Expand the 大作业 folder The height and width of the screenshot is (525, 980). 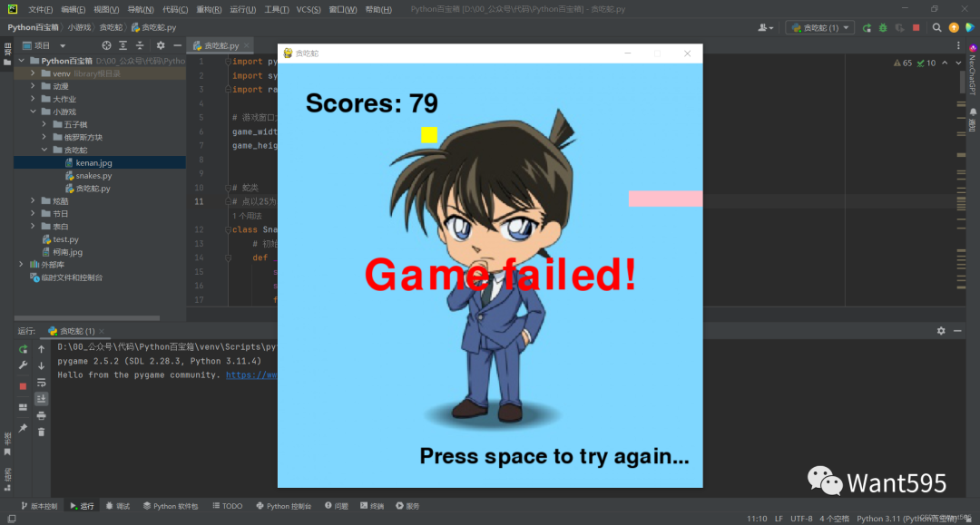click(34, 99)
